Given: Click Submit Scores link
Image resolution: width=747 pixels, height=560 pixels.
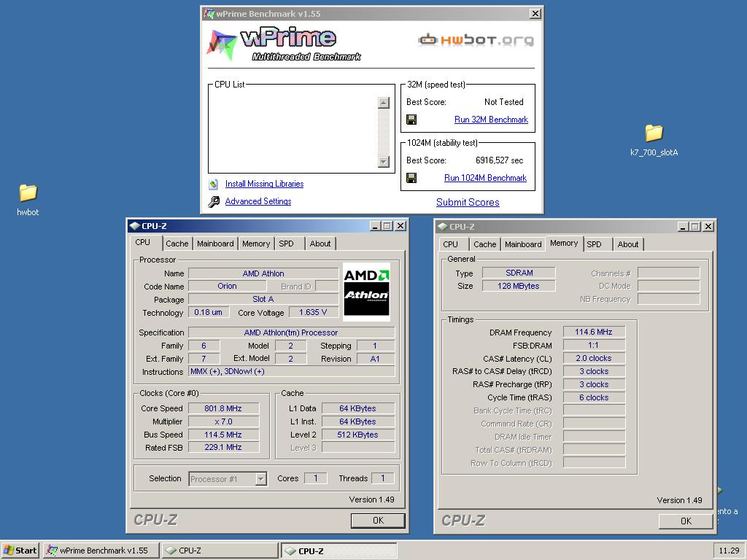Looking at the screenshot, I should (468, 203).
